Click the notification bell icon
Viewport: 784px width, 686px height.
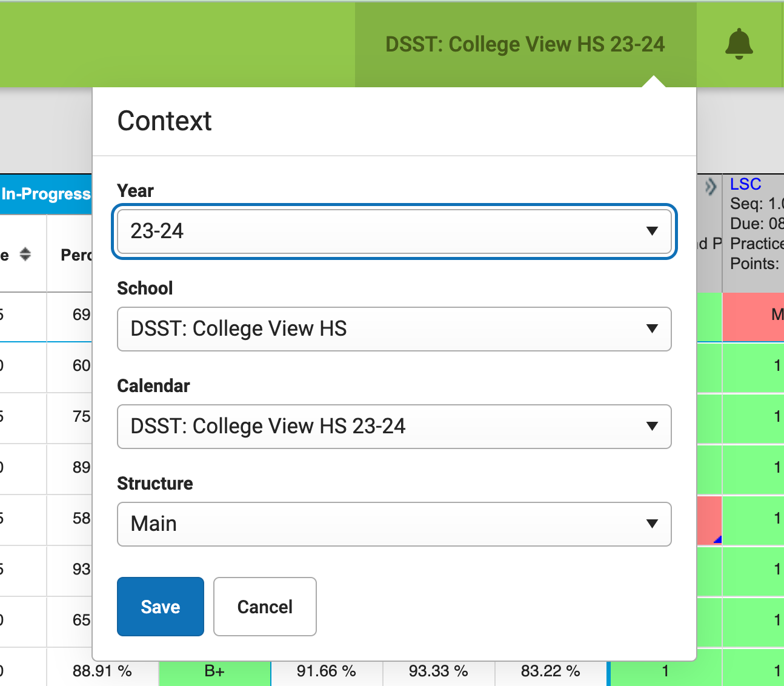point(739,45)
